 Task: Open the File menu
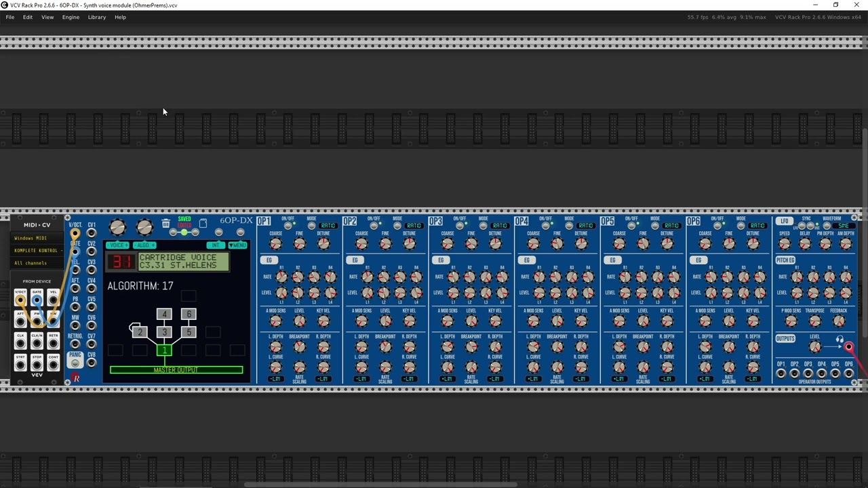click(10, 17)
